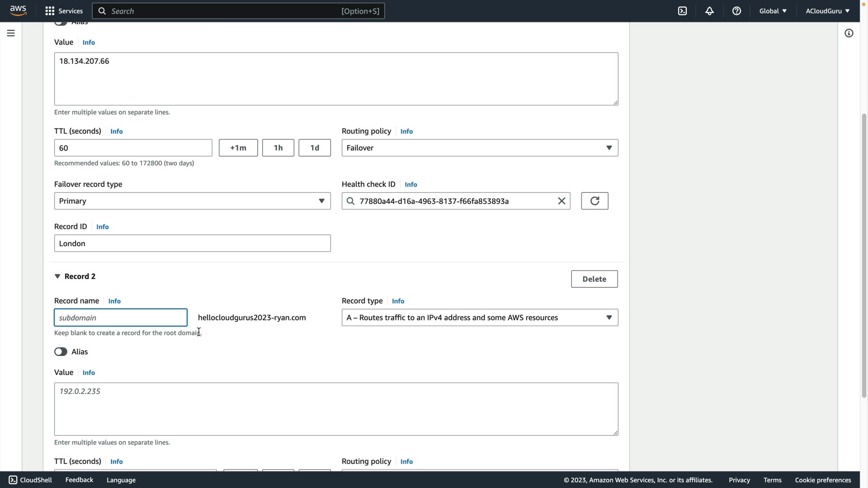Open the Services grid menu
This screenshot has width=868, height=488.
click(64, 11)
